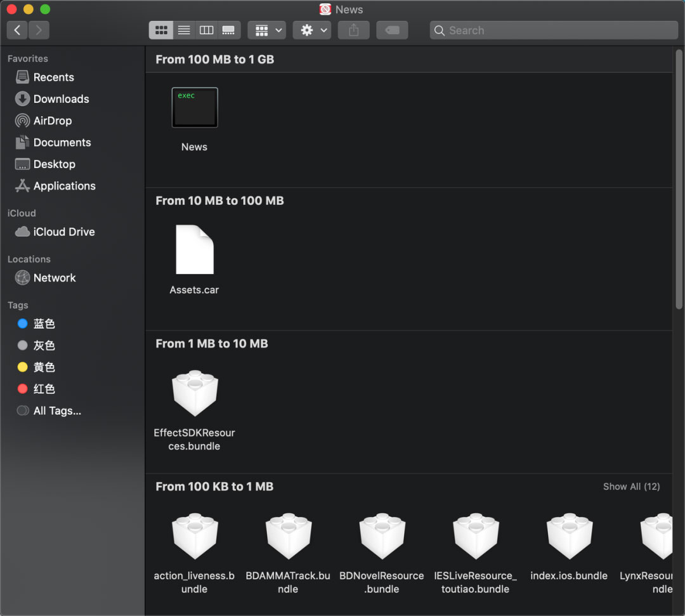Switch to list view mode
The image size is (685, 616).
click(x=184, y=30)
